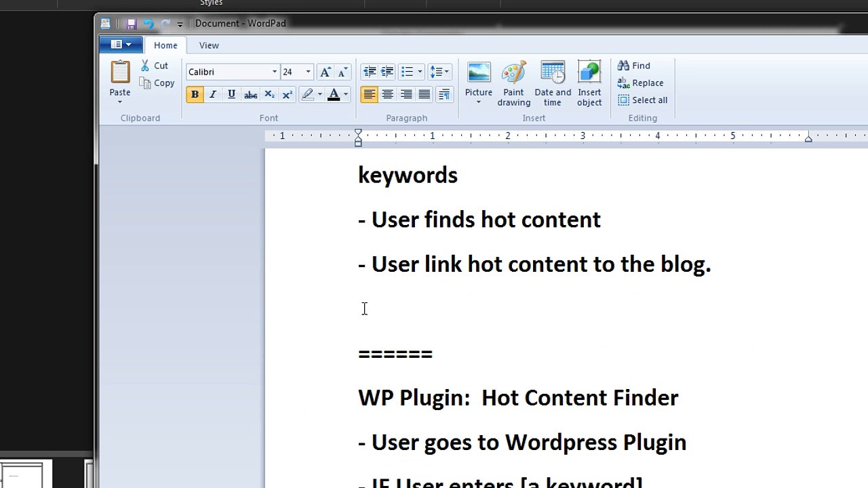
Task: Toggle italic formatting
Action: pyautogui.click(x=213, y=95)
